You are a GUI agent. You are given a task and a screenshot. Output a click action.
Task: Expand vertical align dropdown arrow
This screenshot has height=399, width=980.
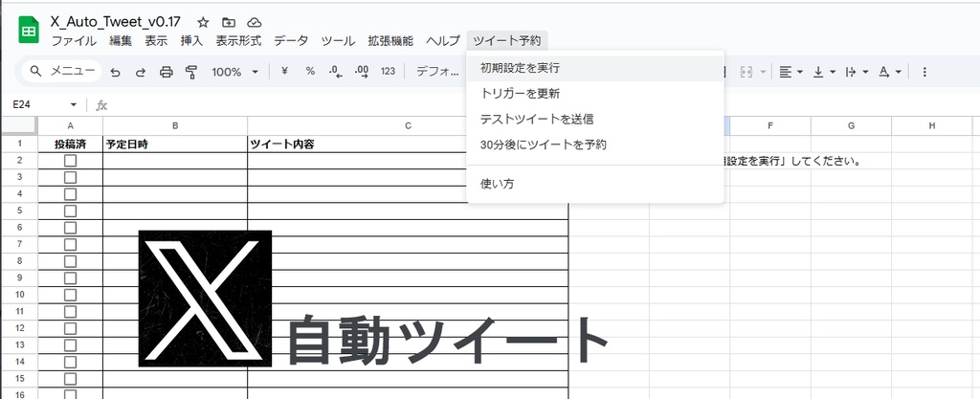pyautogui.click(x=833, y=72)
